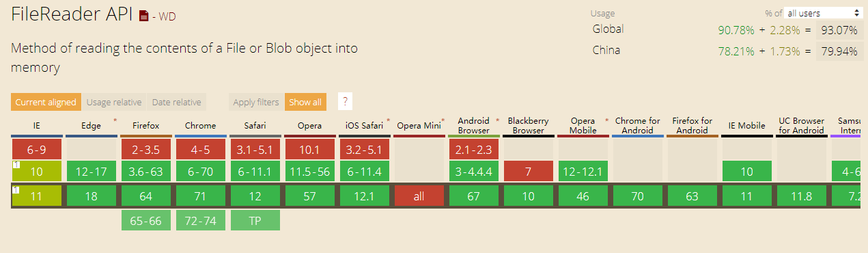Click the UC Browser 11.8 support cell
The width and height of the screenshot is (868, 253).
coord(801,196)
